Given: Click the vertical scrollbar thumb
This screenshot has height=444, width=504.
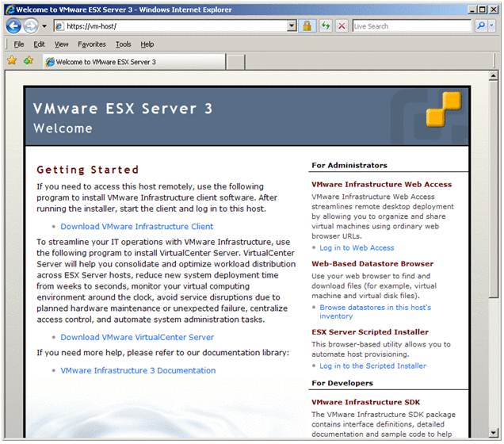Looking at the screenshot, I should [494, 189].
